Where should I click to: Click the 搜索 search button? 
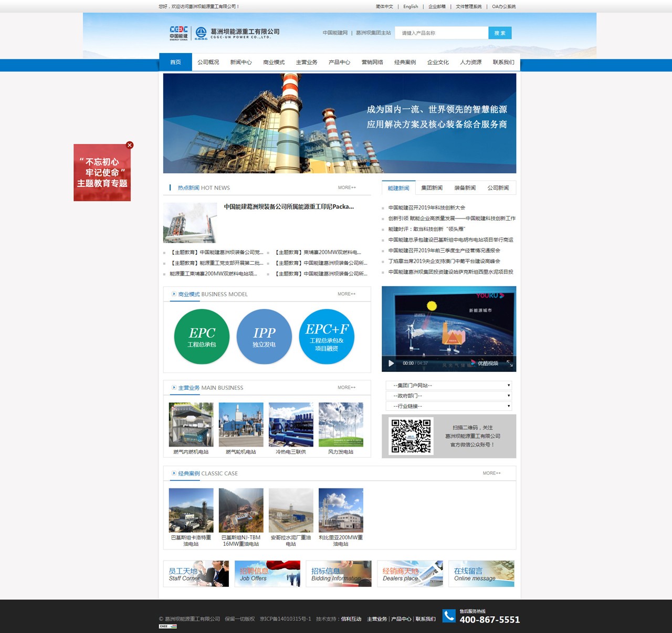pos(500,33)
